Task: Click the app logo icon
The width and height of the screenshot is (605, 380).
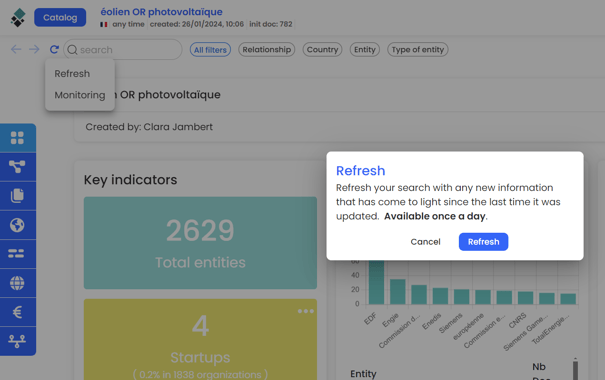Action: click(18, 18)
